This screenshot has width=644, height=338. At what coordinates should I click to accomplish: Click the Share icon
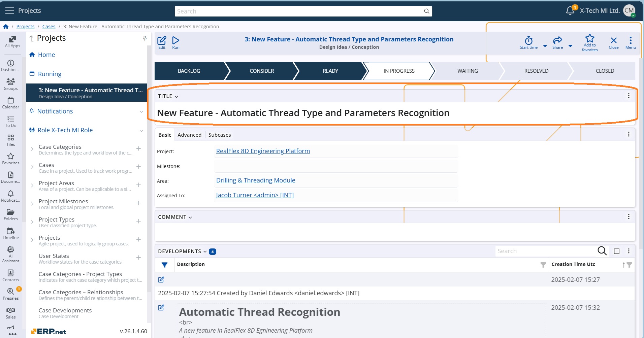click(558, 42)
